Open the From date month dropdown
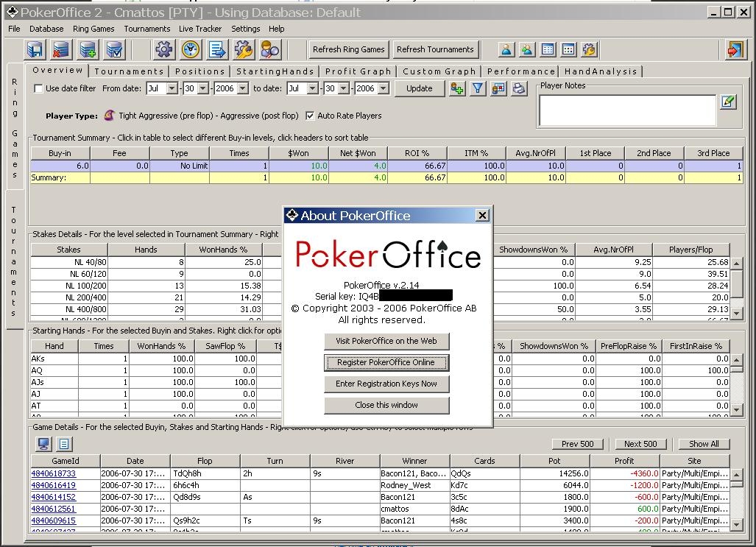This screenshot has height=547, width=756. (x=172, y=88)
